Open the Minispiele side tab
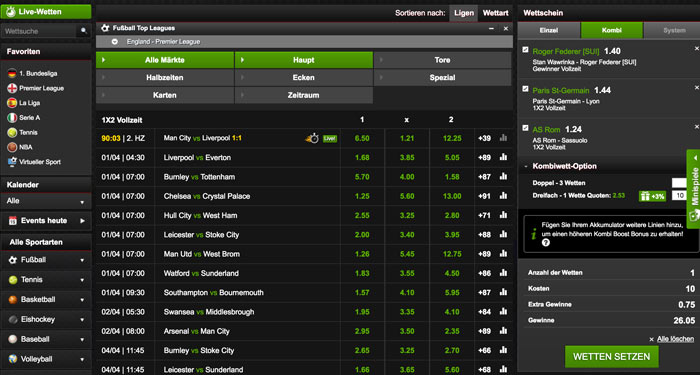 pyautogui.click(x=693, y=189)
